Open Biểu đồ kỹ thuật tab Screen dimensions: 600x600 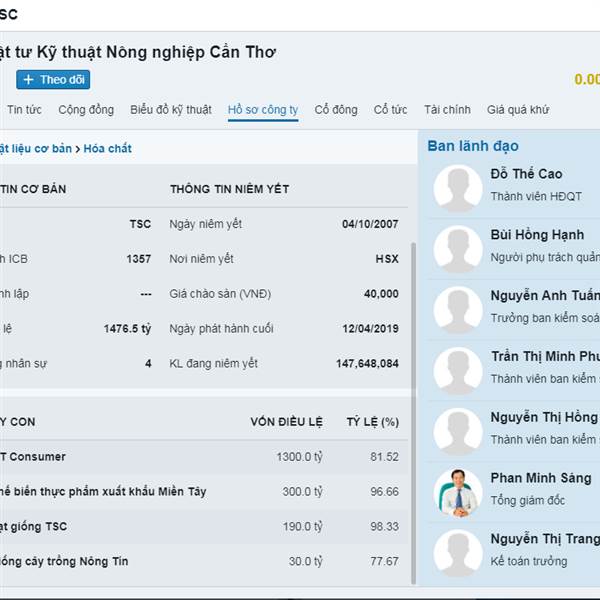point(171,110)
